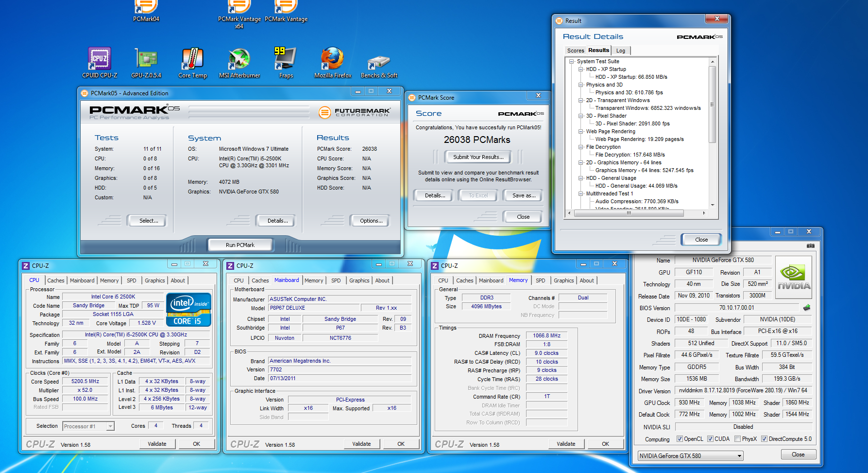Click Close button in GPU-Z window

tap(798, 455)
